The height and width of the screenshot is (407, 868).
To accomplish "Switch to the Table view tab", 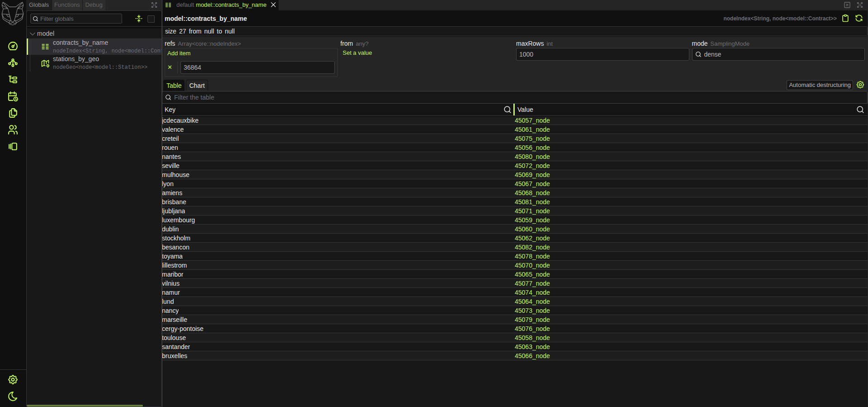I will click(x=174, y=86).
